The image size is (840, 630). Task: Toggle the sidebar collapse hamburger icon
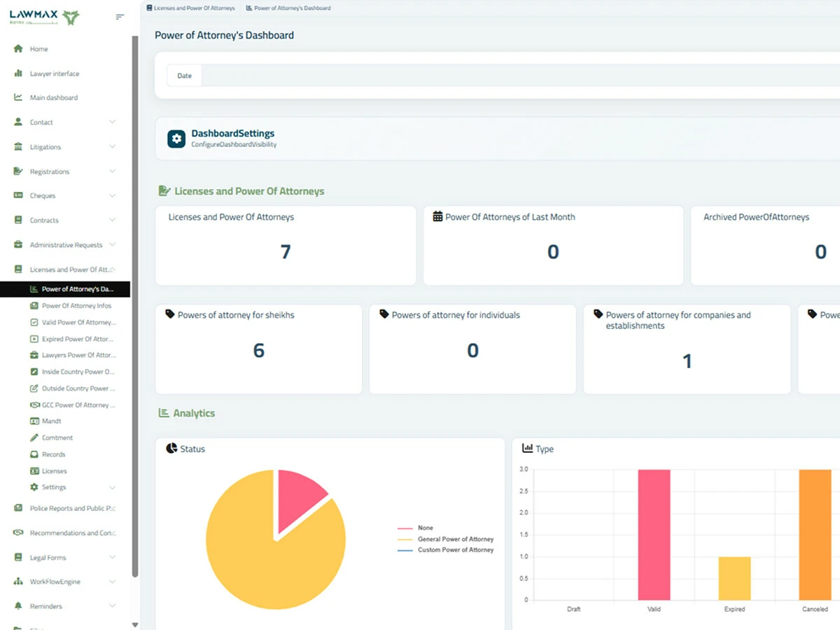point(120,17)
